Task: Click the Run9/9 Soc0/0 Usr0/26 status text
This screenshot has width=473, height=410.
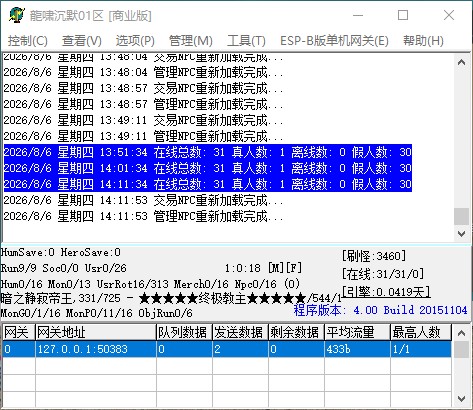Action: (63, 268)
